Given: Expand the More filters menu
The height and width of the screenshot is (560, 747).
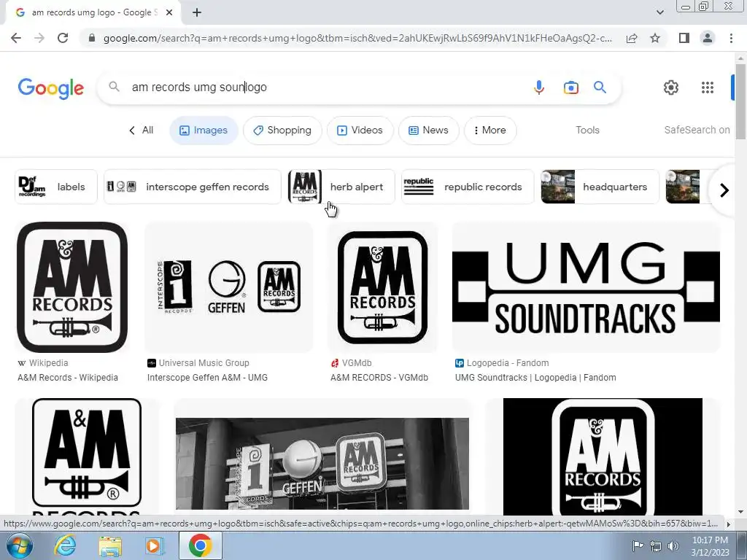Looking at the screenshot, I should (x=490, y=130).
